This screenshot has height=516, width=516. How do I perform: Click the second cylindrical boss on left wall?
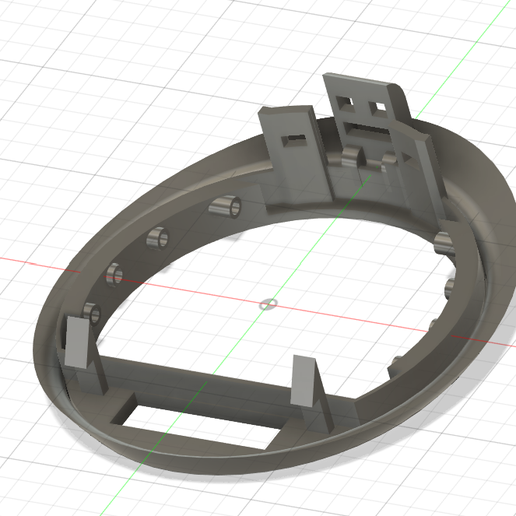158,239
